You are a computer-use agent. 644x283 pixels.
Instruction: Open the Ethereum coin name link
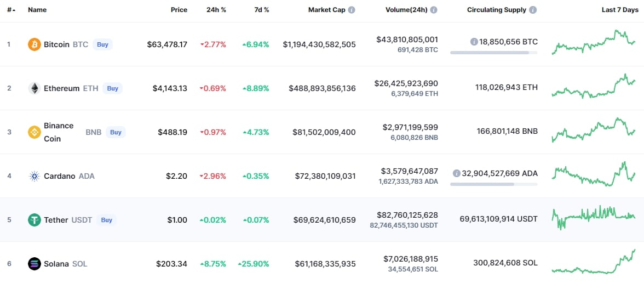[x=61, y=88]
